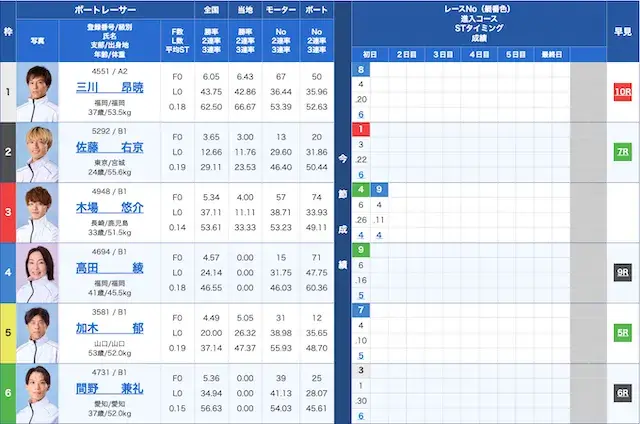
Task: Click the 5日目 column header
Action: coord(516,54)
